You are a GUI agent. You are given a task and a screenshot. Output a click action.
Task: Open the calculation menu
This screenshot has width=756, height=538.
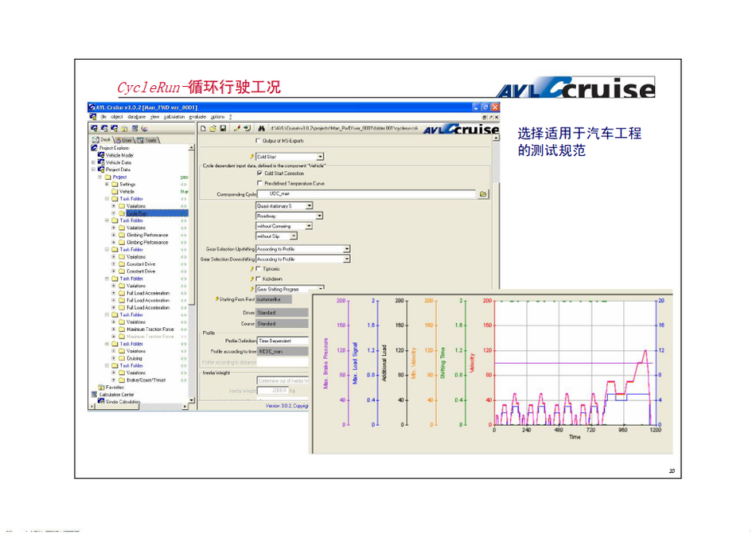click(173, 117)
